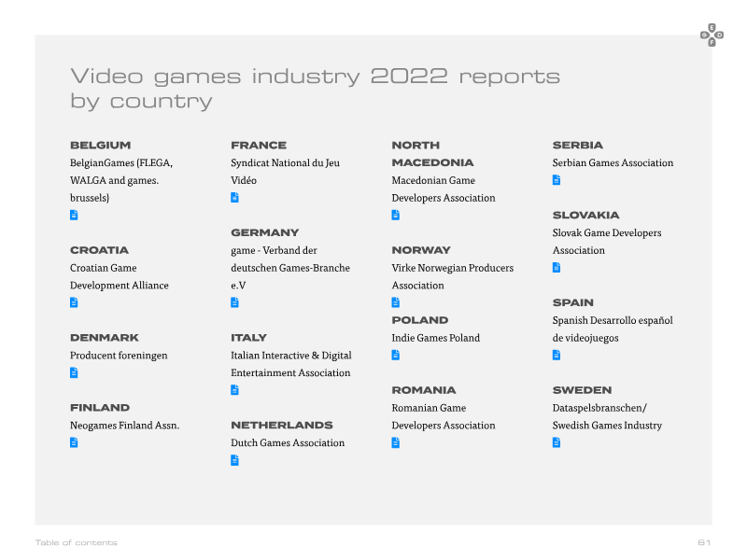Open the North Macedonia report document icon
Viewport: 747px width, 560px height.
click(x=395, y=215)
